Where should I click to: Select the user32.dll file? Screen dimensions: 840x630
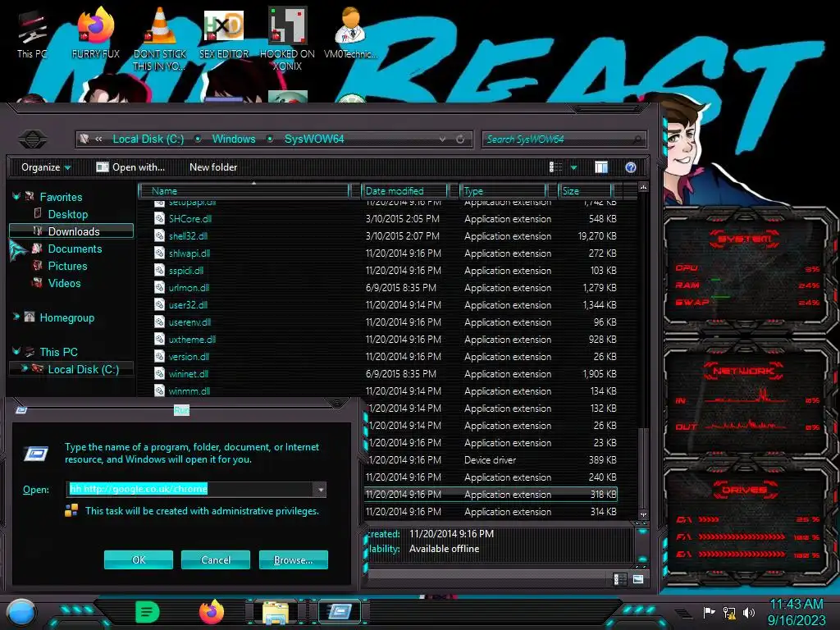188,305
